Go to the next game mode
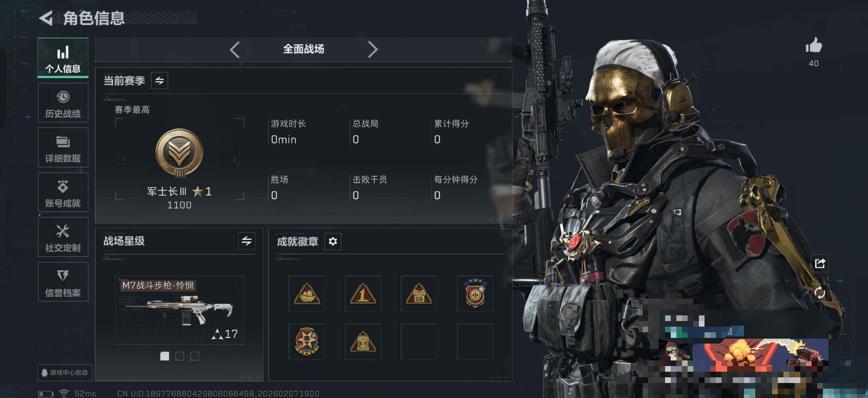The height and width of the screenshot is (398, 868). coord(373,50)
